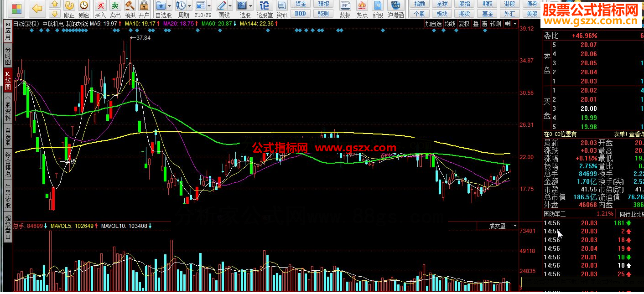Select the 画线 drawing pencil tool
Screen dimensions: 644x294
[222, 5]
